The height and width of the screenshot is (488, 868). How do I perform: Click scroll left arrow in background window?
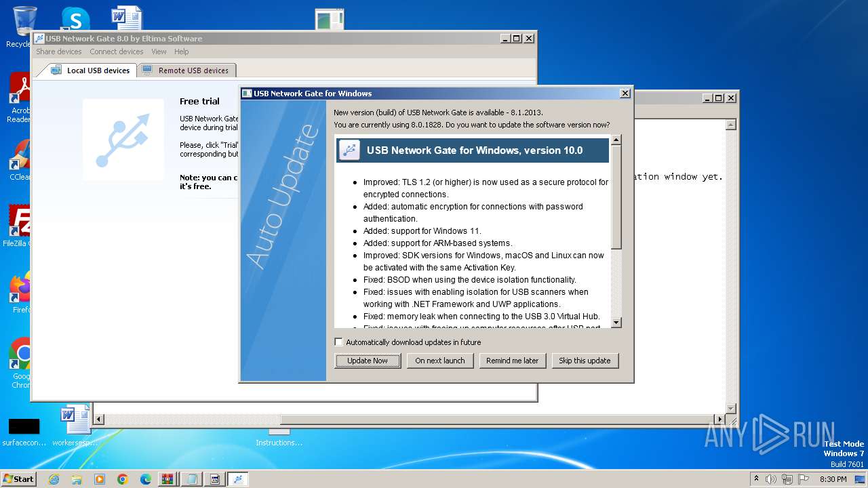tap(99, 420)
